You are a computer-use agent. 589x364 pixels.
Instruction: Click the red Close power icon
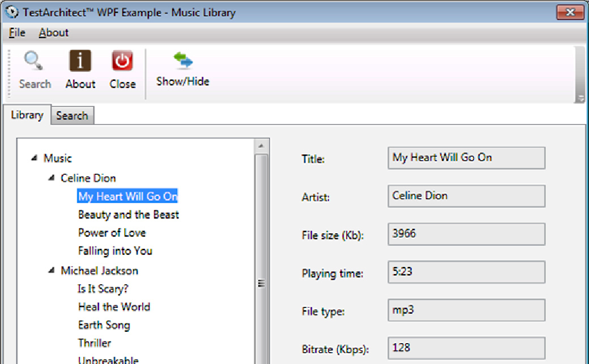pyautogui.click(x=122, y=61)
